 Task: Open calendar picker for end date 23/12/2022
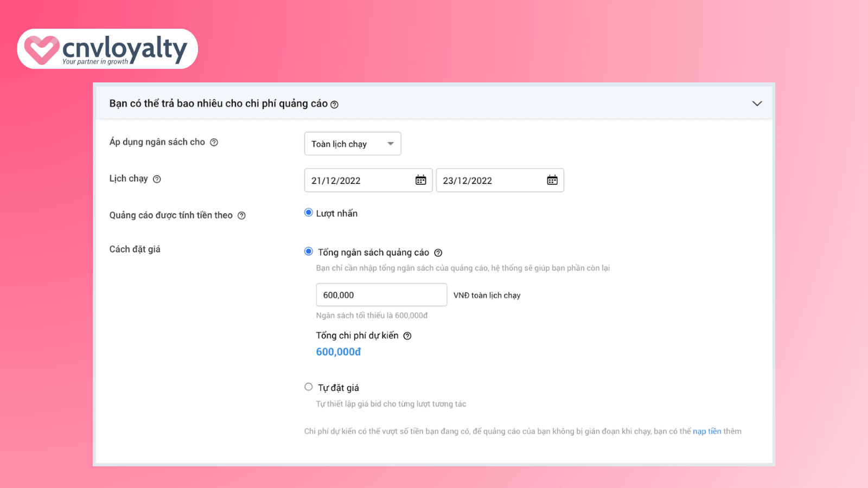click(552, 181)
